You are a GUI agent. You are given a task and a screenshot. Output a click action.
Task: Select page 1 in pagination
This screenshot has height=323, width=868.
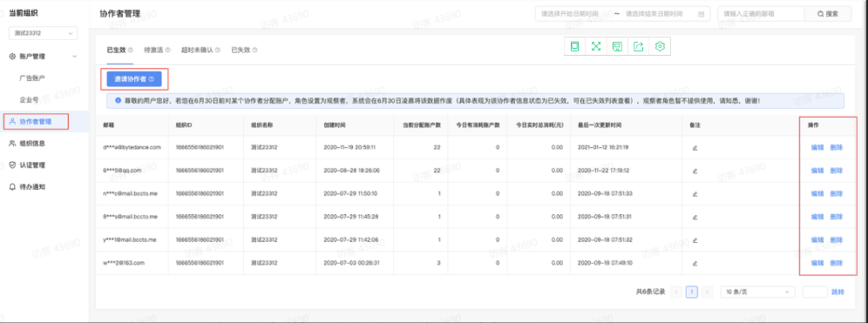tap(691, 292)
